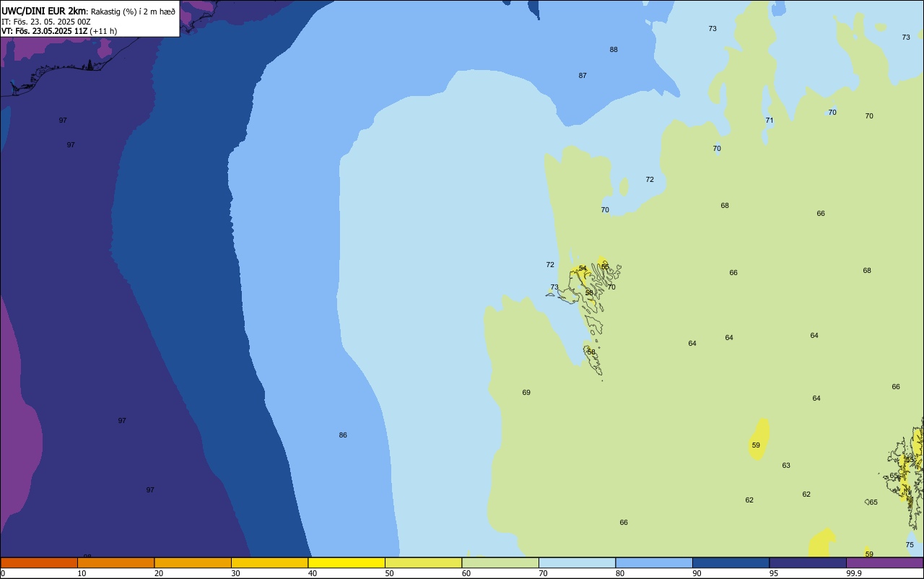Click the '99.9' tick label on the legend
The width and height of the screenshot is (924, 579).
853,573
